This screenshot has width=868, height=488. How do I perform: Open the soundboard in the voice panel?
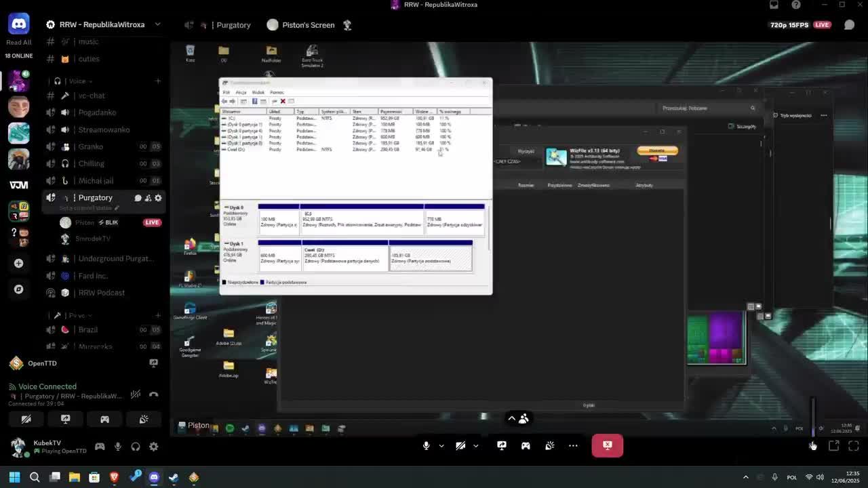click(144, 420)
